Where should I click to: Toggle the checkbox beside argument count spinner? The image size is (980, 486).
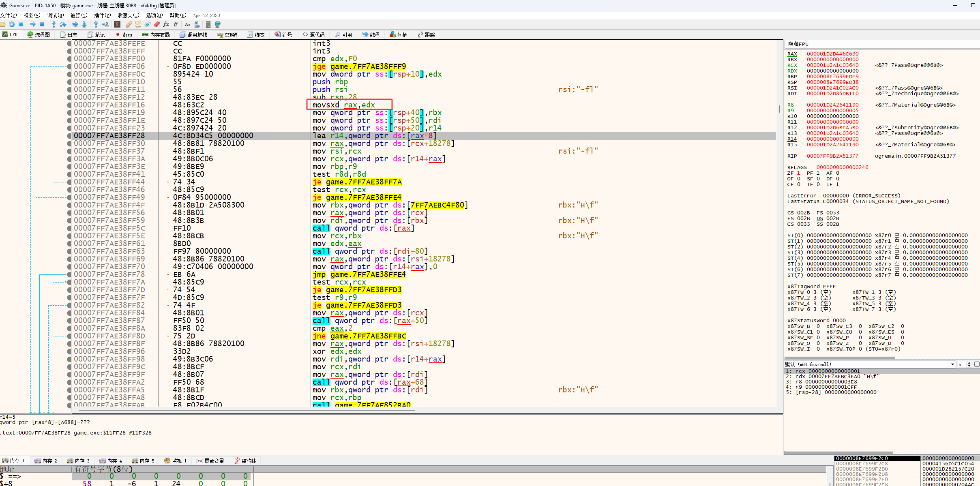(x=976, y=364)
